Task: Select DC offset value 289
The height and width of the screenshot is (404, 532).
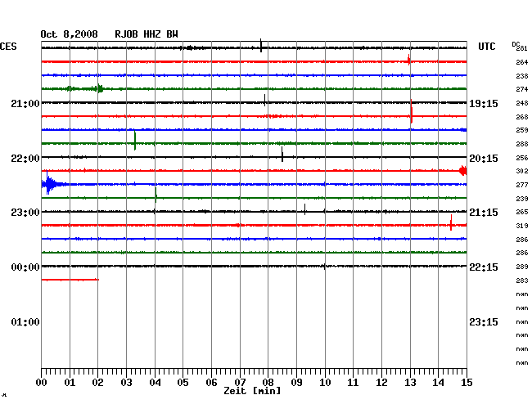Action: point(522,267)
